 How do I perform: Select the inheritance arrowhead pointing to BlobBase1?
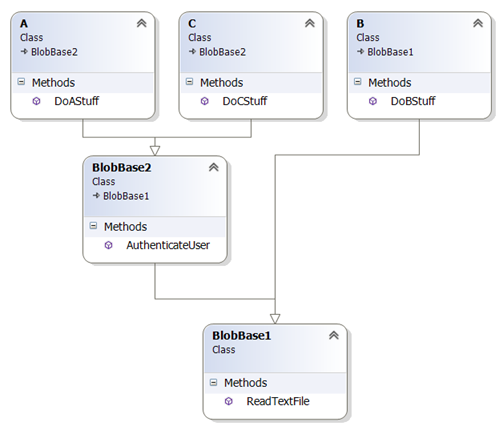point(275,319)
